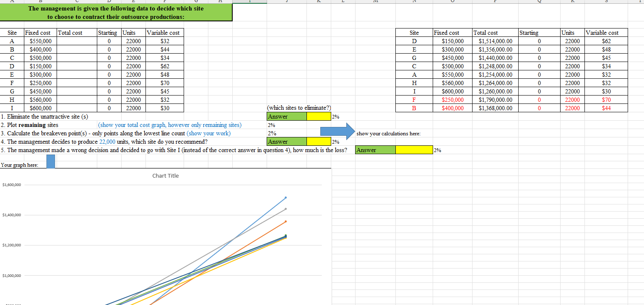
Task: Click the blue arrow shape pointing to calculations
Action: [337, 130]
